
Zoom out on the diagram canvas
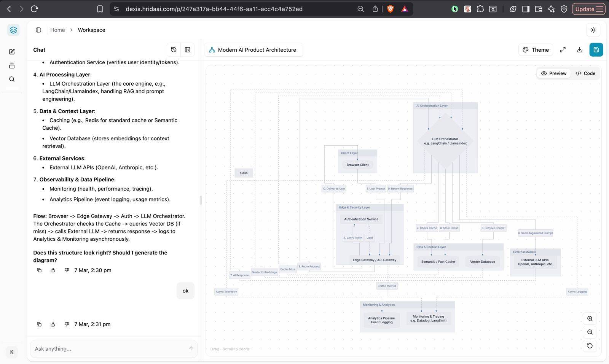(x=590, y=332)
